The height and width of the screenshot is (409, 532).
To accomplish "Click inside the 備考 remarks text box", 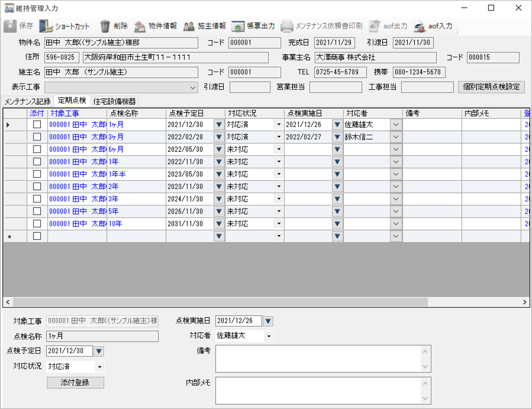I will [320, 358].
